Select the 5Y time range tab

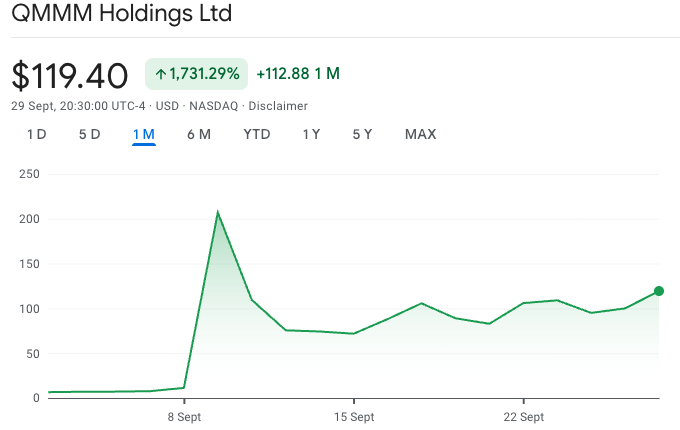pos(362,134)
